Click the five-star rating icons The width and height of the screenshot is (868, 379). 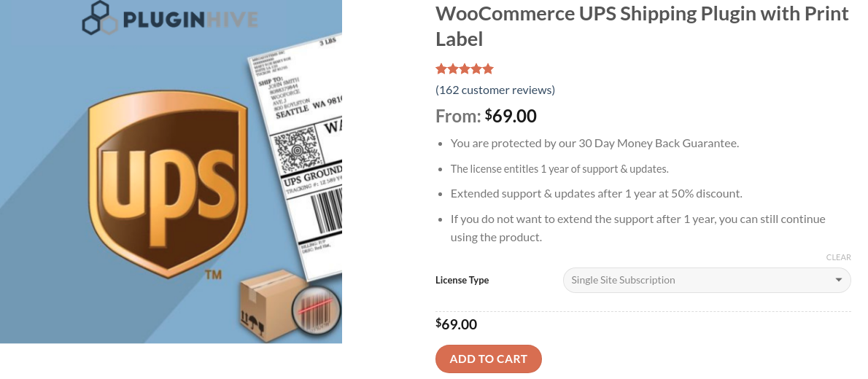tap(465, 69)
